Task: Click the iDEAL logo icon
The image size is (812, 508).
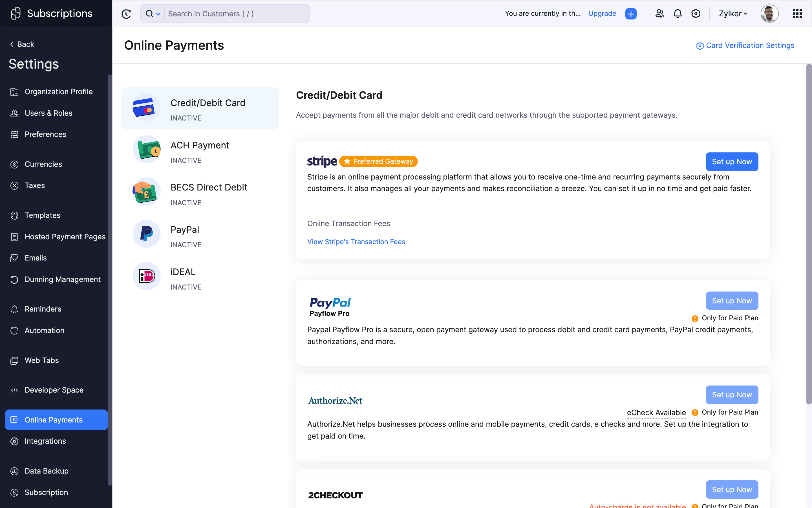Action: (147, 276)
